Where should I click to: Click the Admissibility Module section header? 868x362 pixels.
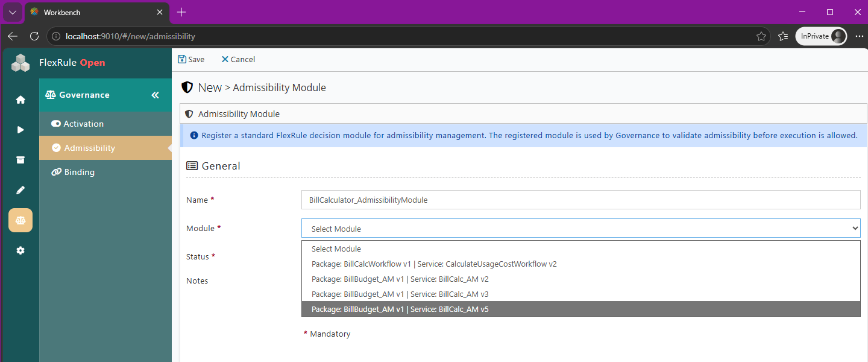[x=523, y=113]
